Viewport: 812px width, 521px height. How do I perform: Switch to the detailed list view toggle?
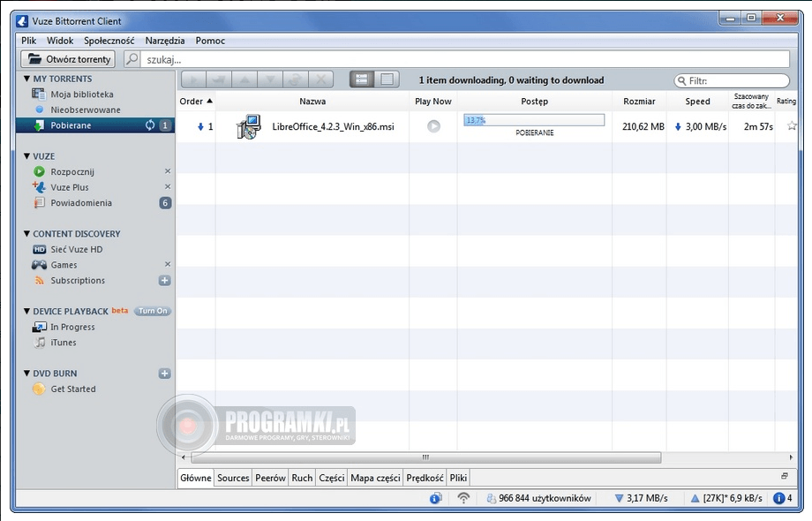tap(362, 79)
